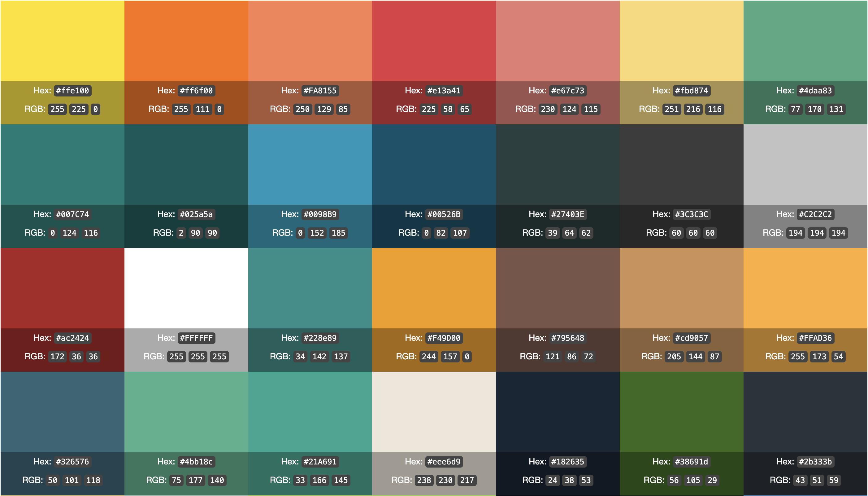The height and width of the screenshot is (496, 868).
Task: Copy the hex code #FA8155
Action: 320,91
